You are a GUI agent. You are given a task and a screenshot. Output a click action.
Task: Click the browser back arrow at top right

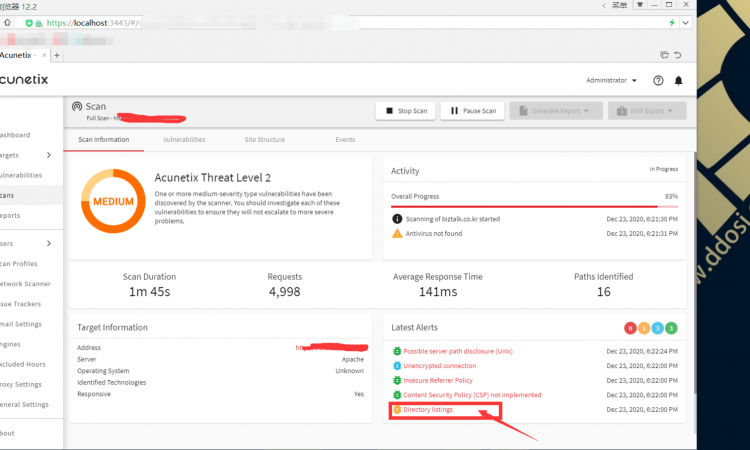pyautogui.click(x=604, y=6)
